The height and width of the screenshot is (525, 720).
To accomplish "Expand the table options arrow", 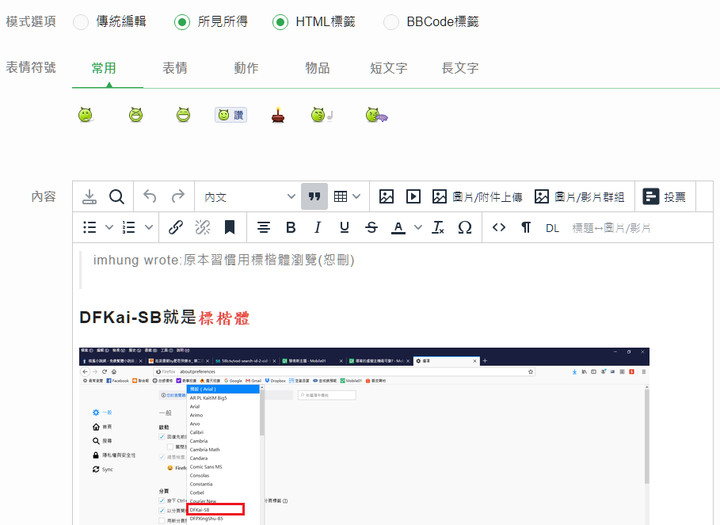I will tap(357, 197).
